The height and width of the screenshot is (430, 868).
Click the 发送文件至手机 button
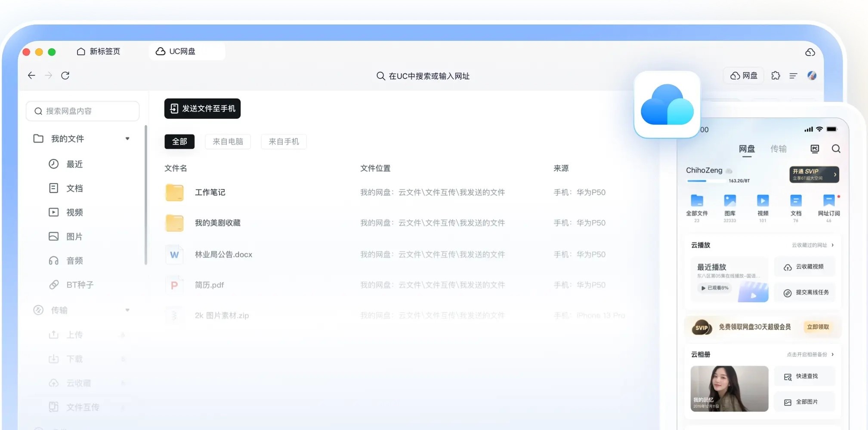202,108
